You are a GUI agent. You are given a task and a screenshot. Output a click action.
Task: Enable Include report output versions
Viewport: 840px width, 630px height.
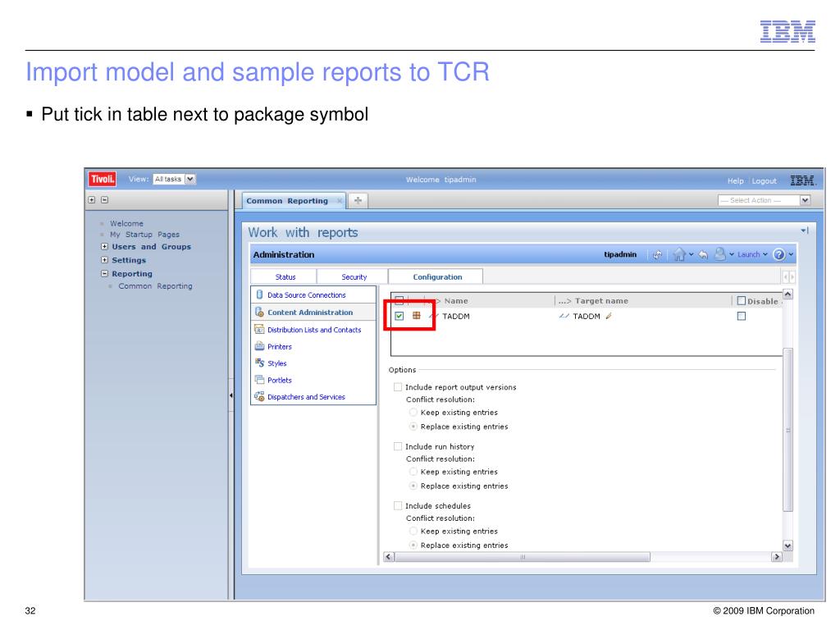398,387
